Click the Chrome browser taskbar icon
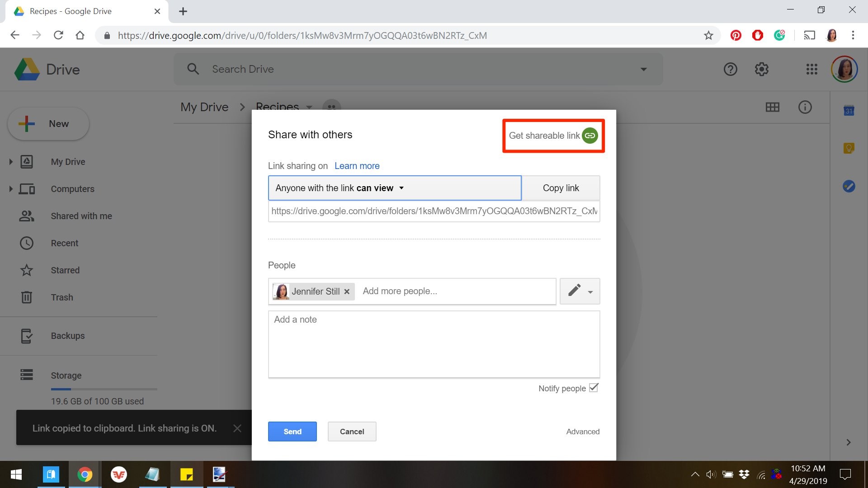This screenshot has height=488, width=868. tap(85, 474)
